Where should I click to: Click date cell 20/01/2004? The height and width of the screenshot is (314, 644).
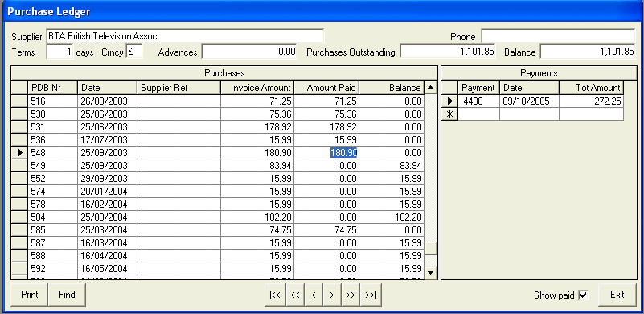tap(107, 191)
